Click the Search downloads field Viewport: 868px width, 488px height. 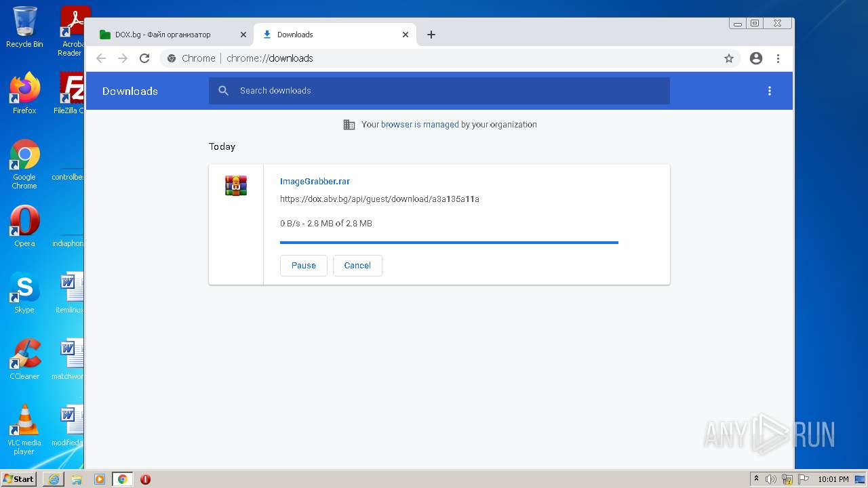click(x=439, y=91)
